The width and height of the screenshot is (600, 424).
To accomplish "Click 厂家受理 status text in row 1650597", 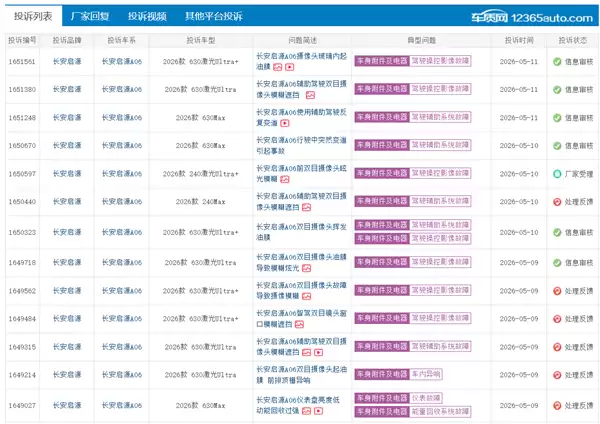I will point(579,174).
